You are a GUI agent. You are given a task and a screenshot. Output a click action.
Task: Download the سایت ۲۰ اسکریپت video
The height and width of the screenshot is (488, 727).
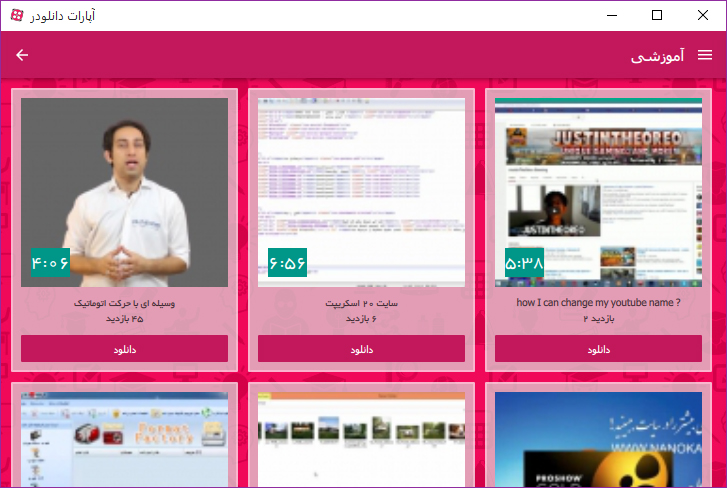point(361,349)
